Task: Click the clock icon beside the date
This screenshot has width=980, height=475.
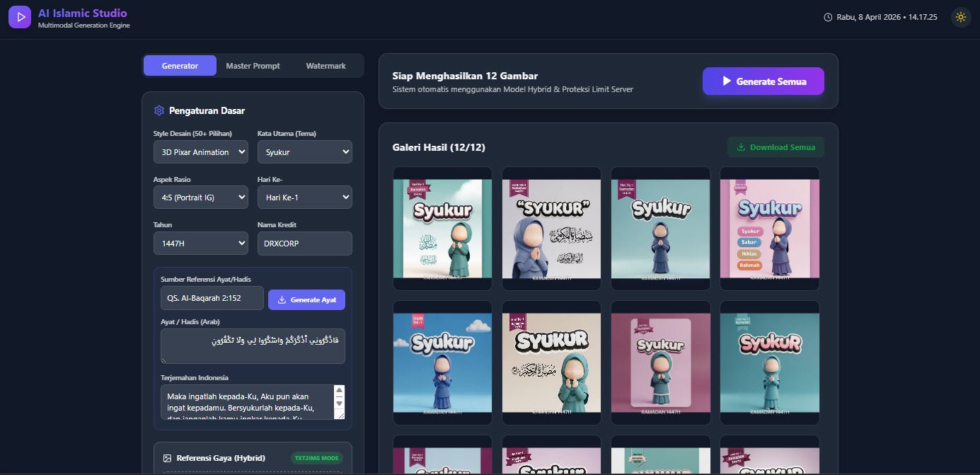Action: tap(828, 17)
